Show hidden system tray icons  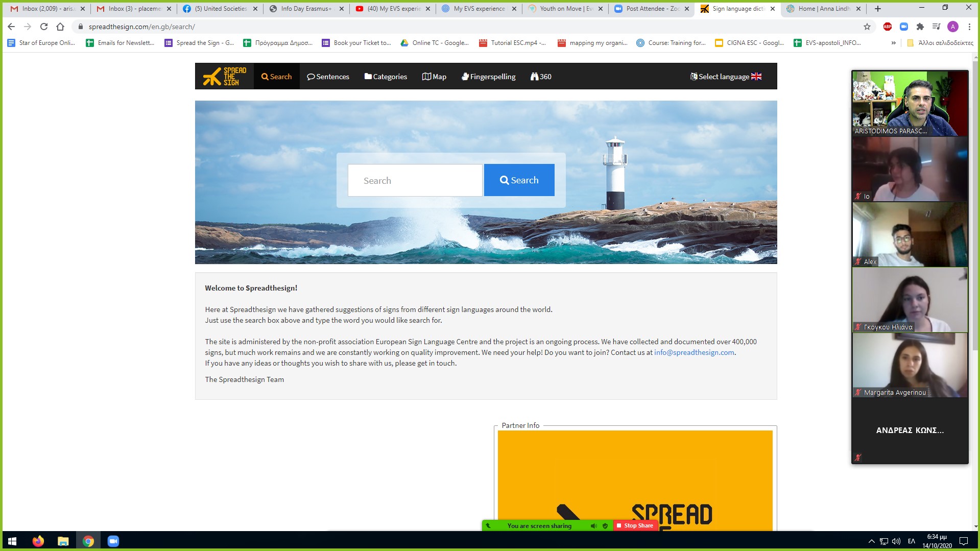tap(871, 541)
